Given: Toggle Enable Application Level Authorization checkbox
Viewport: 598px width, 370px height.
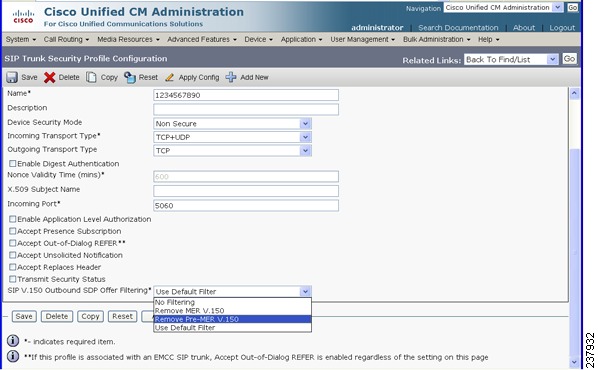Looking at the screenshot, I should click(x=13, y=219).
